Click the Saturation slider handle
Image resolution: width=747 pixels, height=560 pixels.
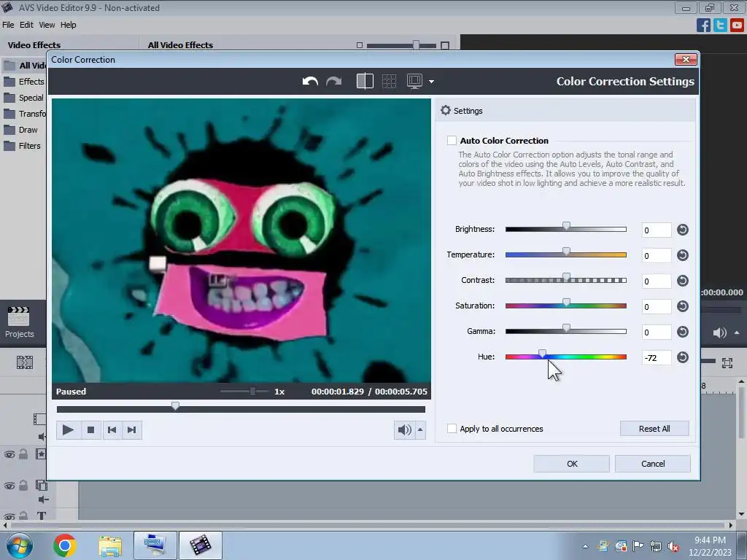[x=566, y=303]
